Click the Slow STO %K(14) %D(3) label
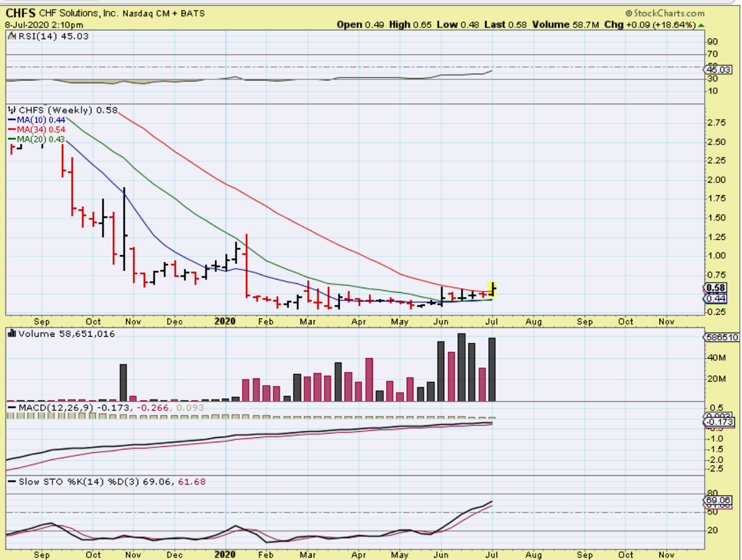 pos(79,482)
